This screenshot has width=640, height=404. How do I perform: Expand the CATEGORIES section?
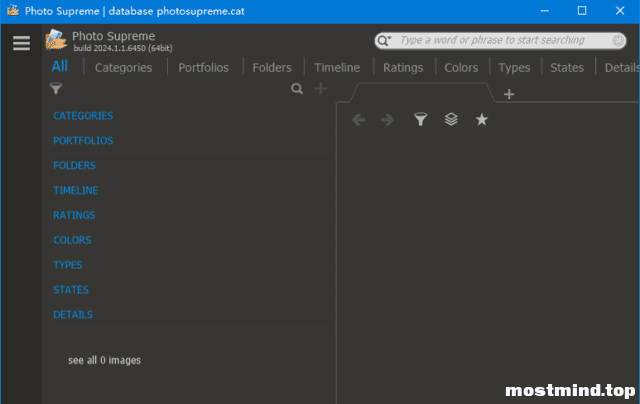click(83, 116)
